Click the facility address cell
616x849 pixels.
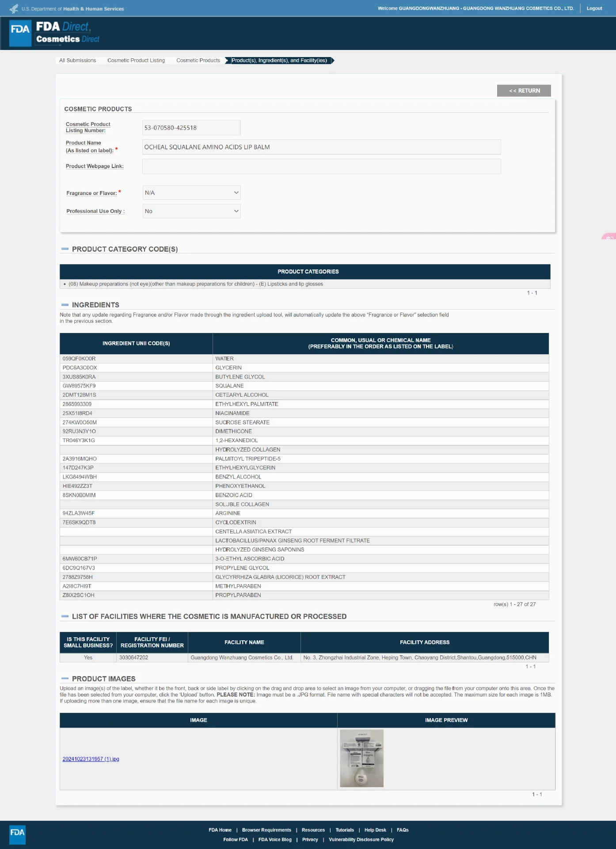click(425, 658)
